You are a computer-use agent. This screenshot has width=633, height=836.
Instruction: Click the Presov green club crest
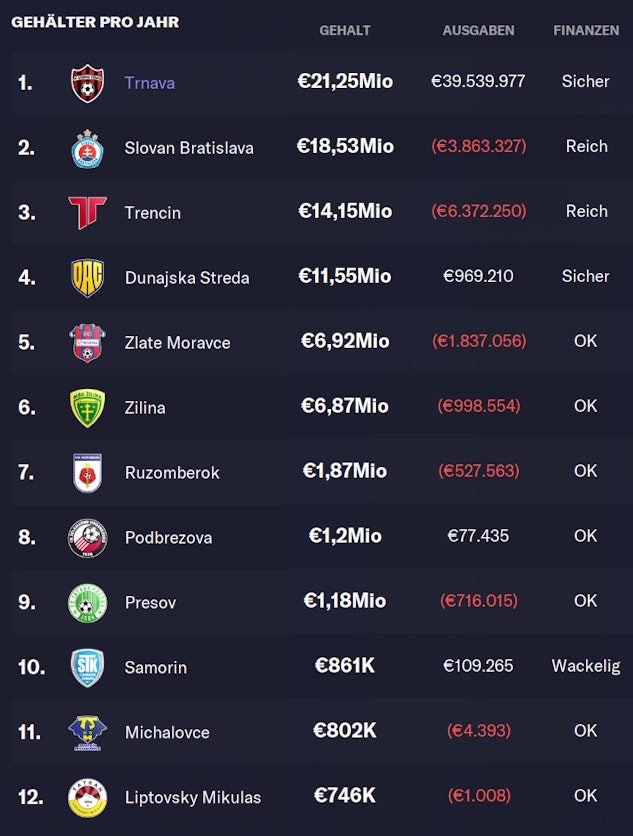coord(87,602)
